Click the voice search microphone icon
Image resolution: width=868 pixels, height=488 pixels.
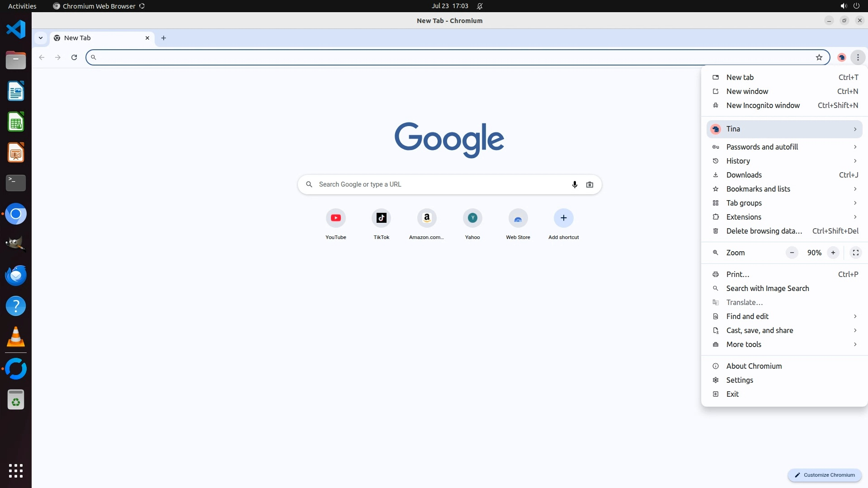575,184
